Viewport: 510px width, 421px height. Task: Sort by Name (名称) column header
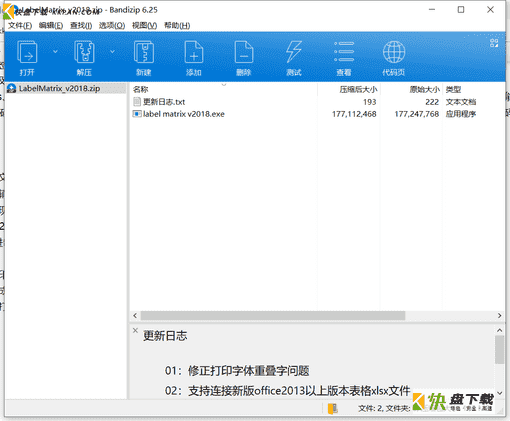(140, 89)
